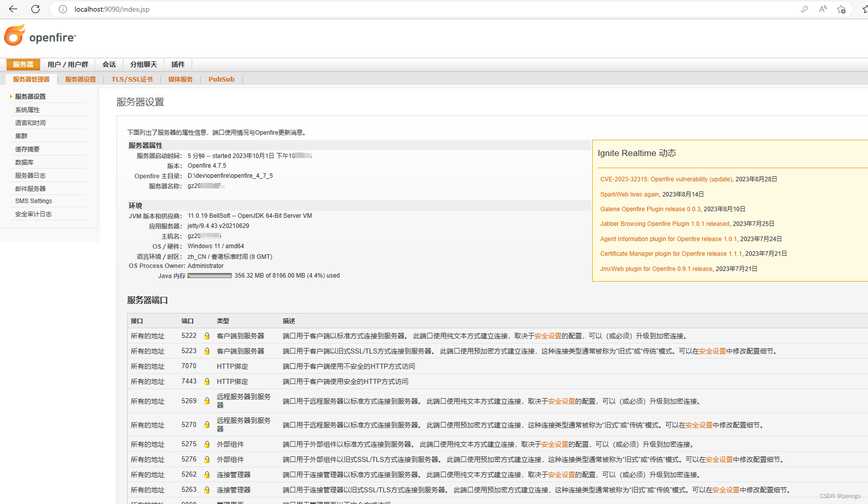The height and width of the screenshot is (504, 868).
Task: Open the site info icon in the address bar
Action: 63,9
